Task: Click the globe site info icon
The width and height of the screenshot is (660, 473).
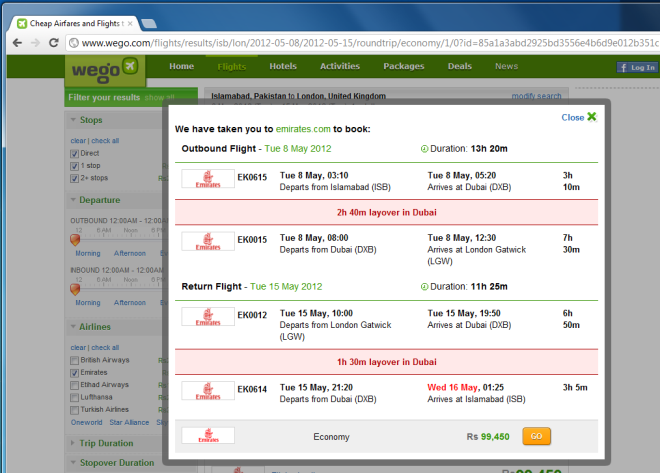Action: [x=74, y=43]
